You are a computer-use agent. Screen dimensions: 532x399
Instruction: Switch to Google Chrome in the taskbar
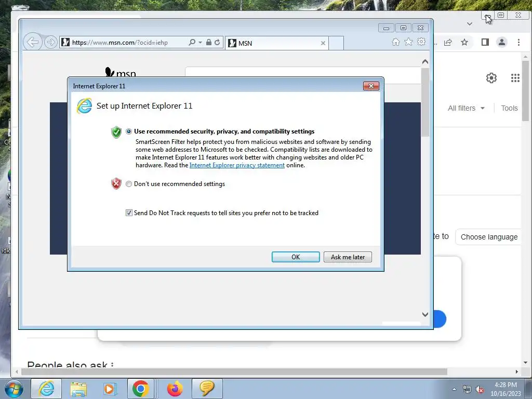click(140, 389)
